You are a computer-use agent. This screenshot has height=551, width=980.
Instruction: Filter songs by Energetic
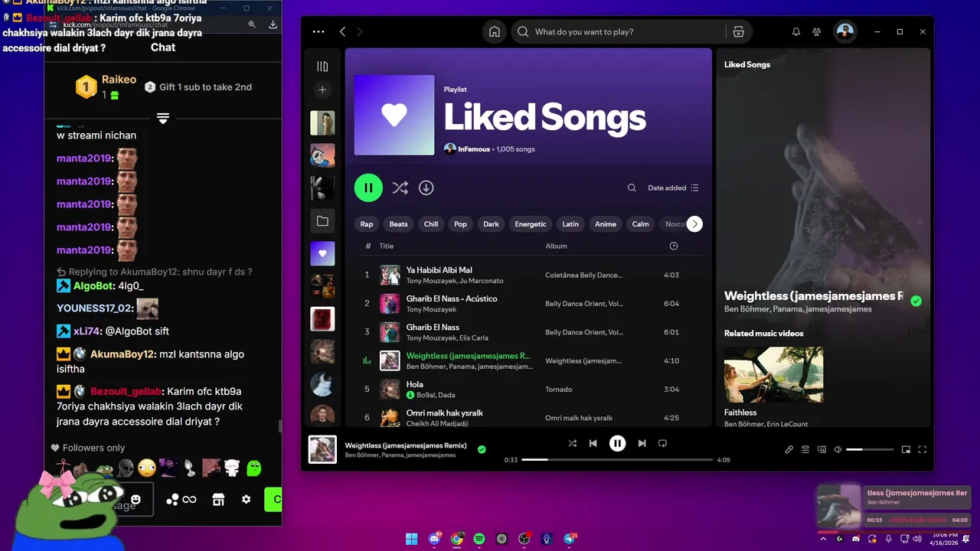531,224
